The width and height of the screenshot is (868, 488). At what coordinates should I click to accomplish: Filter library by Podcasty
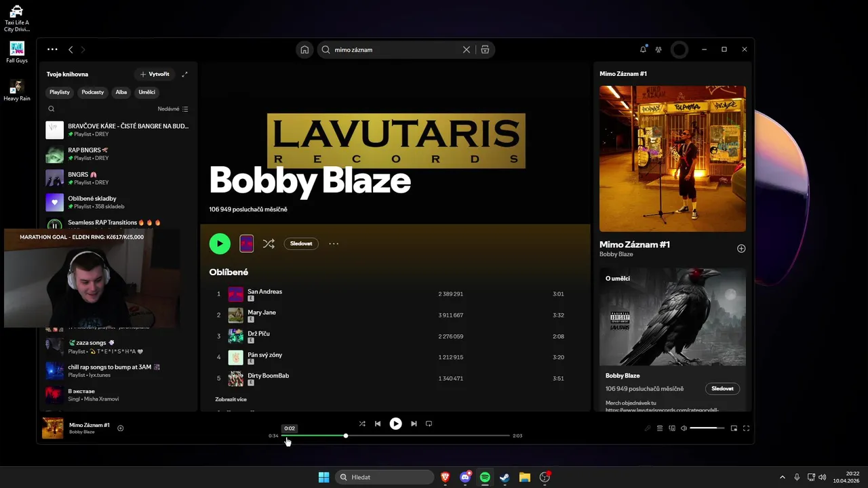pyautogui.click(x=93, y=92)
